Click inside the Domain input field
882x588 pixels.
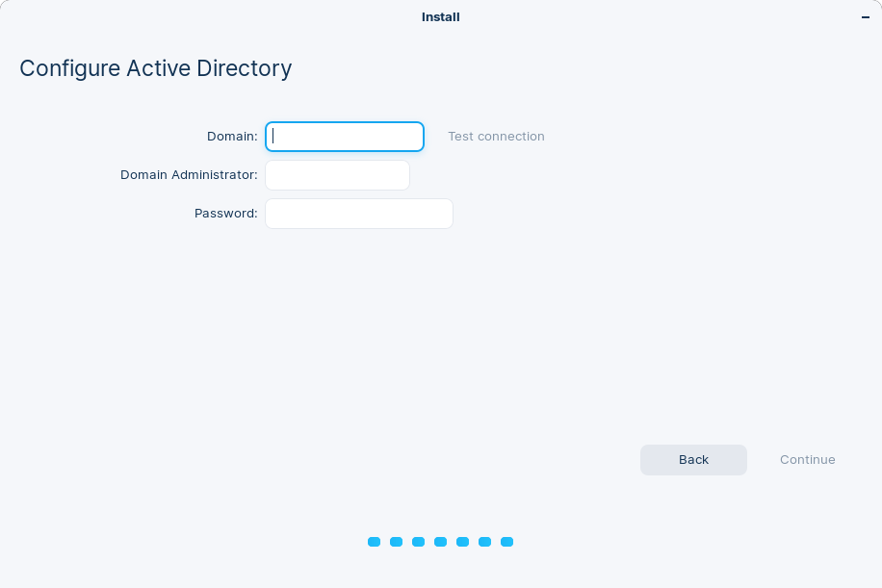[344, 136]
